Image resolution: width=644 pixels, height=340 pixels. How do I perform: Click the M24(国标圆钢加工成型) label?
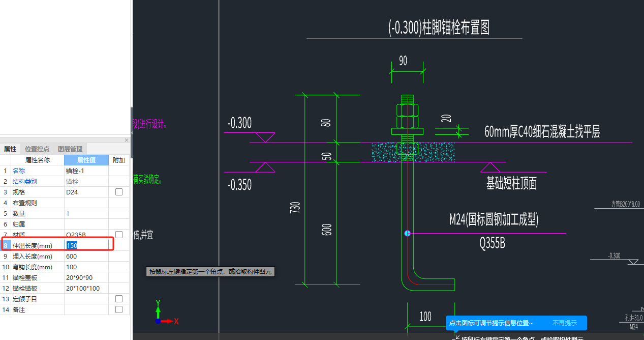pyautogui.click(x=494, y=219)
